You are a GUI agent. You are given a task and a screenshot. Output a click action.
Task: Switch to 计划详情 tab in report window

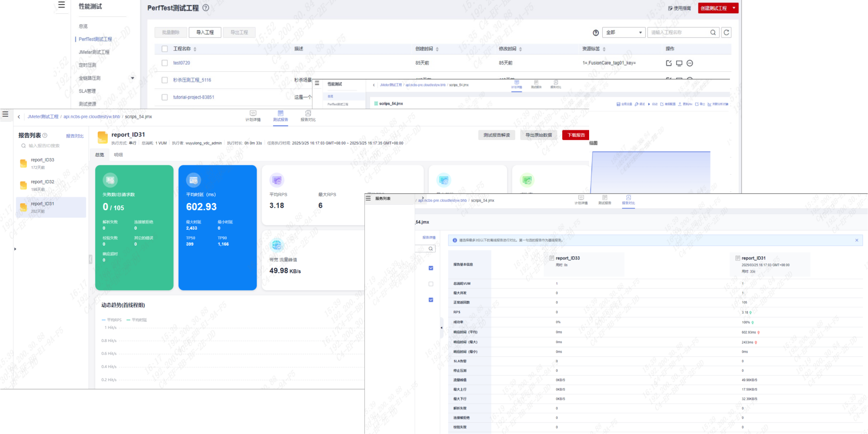click(253, 116)
